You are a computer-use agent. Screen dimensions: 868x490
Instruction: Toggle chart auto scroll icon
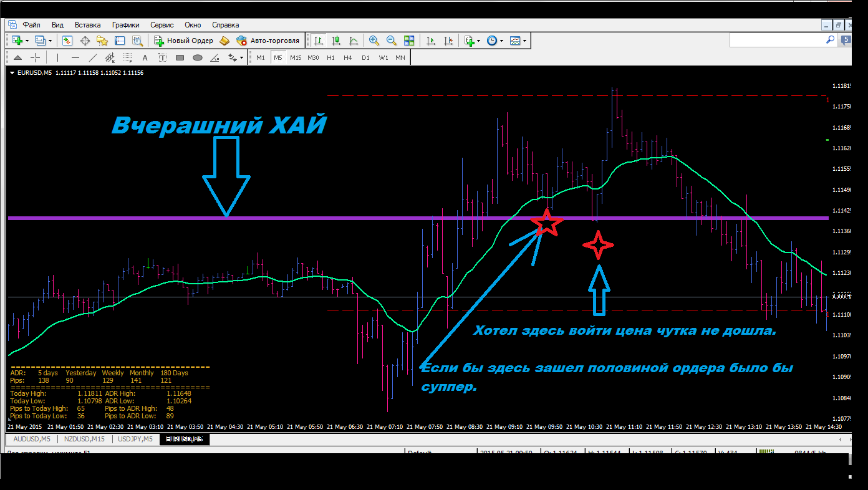pos(430,41)
